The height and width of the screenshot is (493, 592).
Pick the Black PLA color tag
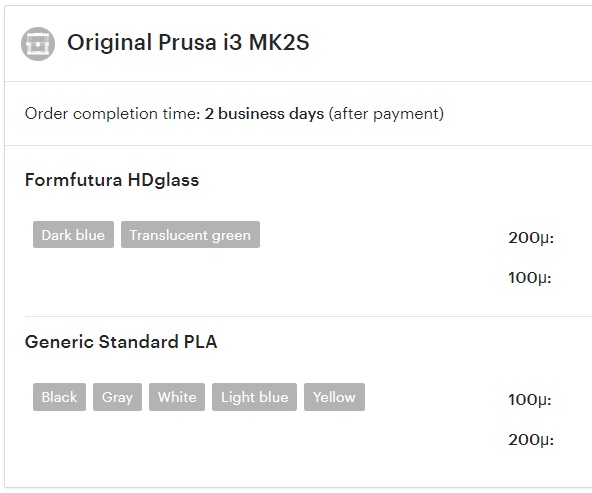(x=59, y=397)
